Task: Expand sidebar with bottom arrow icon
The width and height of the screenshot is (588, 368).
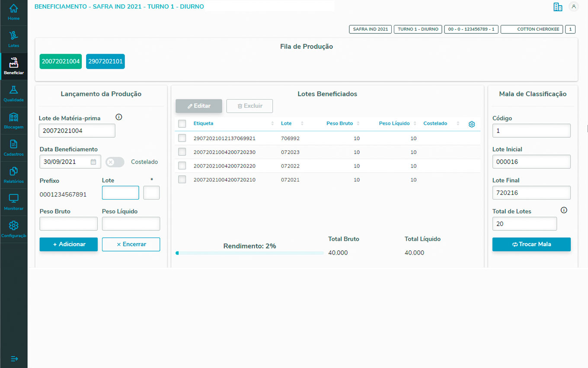Action: (14, 358)
